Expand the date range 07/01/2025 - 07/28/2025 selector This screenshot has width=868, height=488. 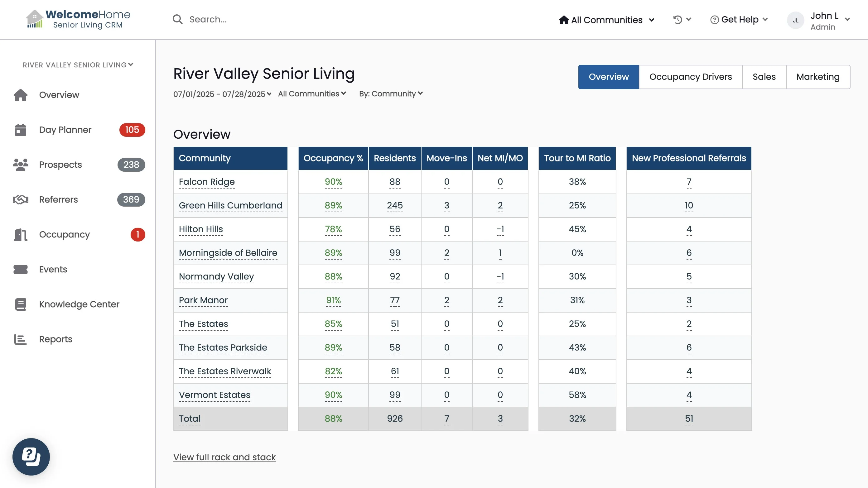[x=222, y=94]
